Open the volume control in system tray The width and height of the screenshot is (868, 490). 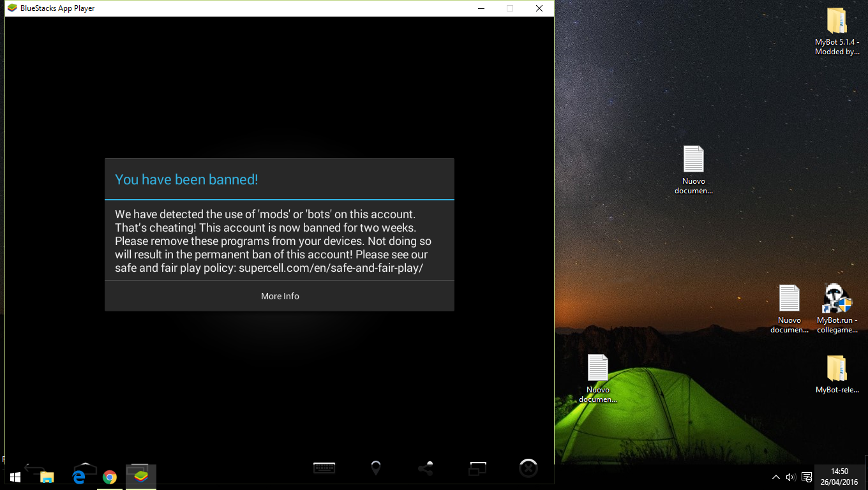(x=791, y=477)
